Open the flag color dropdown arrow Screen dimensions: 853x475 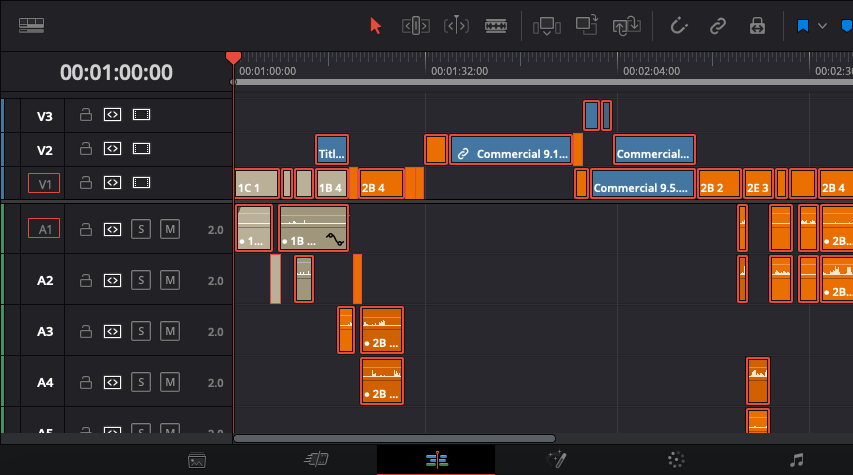pos(823,26)
